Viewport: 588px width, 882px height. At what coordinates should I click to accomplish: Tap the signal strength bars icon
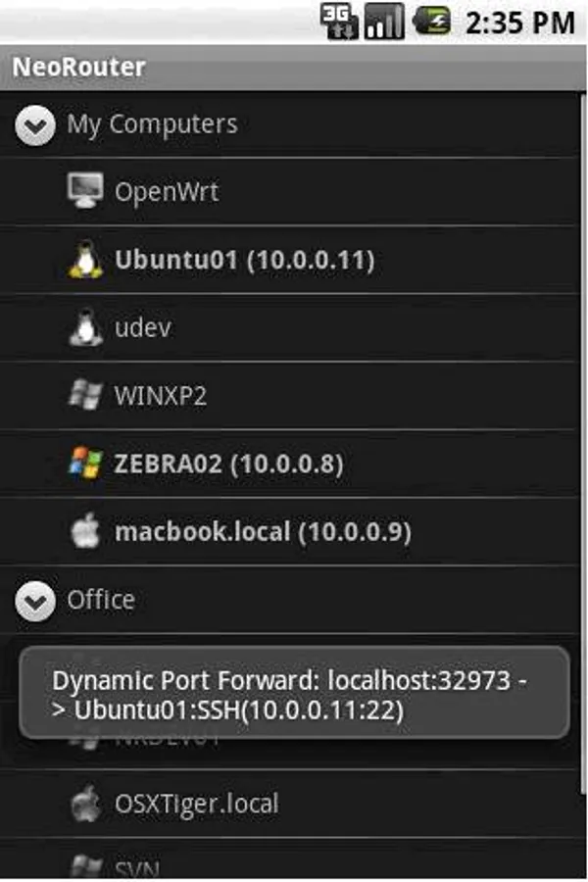[x=384, y=22]
